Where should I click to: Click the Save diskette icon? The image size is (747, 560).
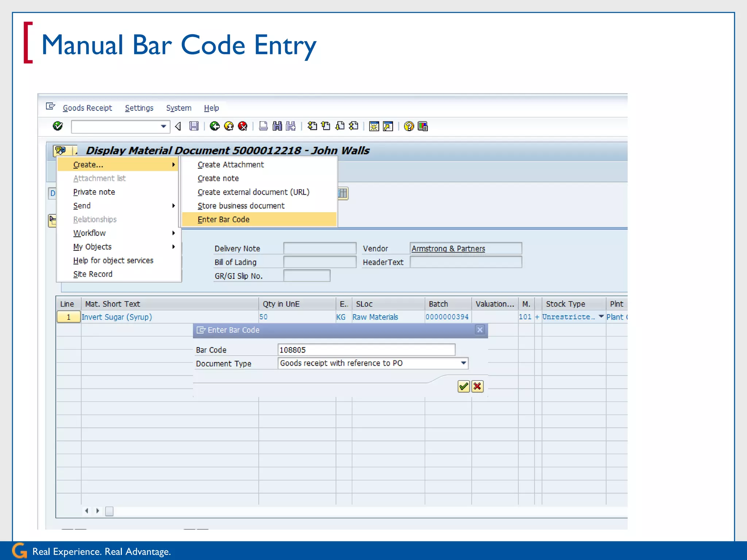click(194, 126)
